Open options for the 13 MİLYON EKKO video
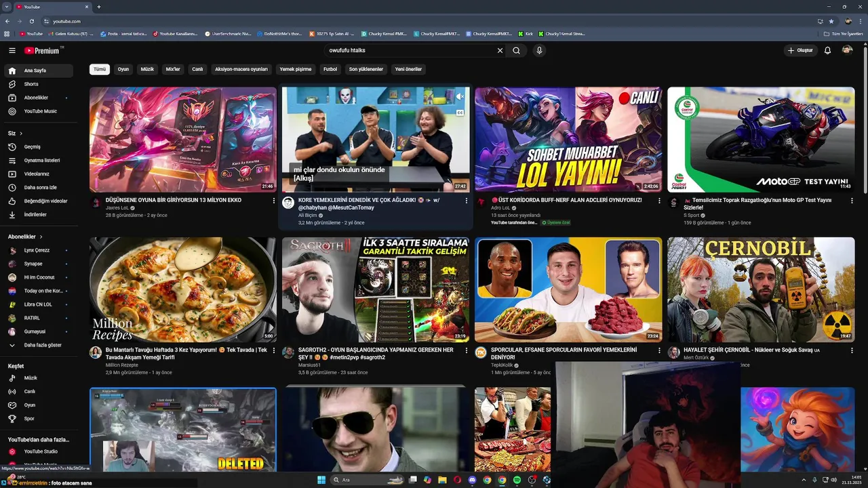Viewport: 868px width, 488px height. tap(273, 201)
